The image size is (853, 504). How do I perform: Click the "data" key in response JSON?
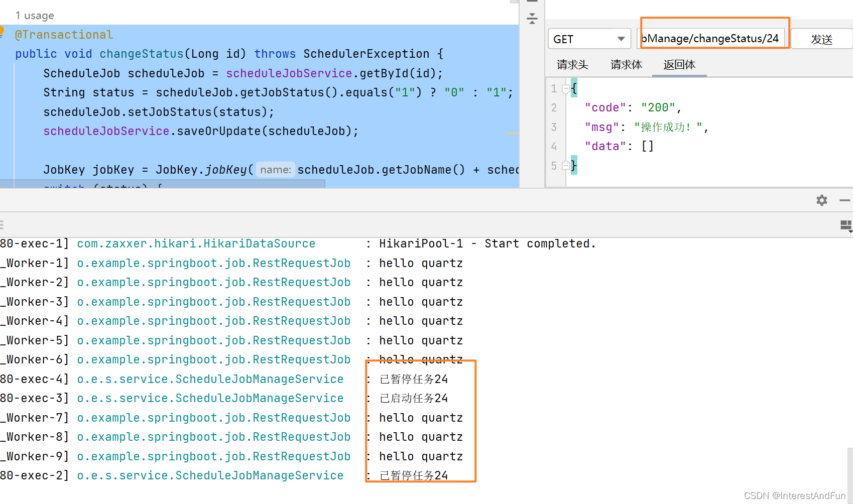[605, 146]
